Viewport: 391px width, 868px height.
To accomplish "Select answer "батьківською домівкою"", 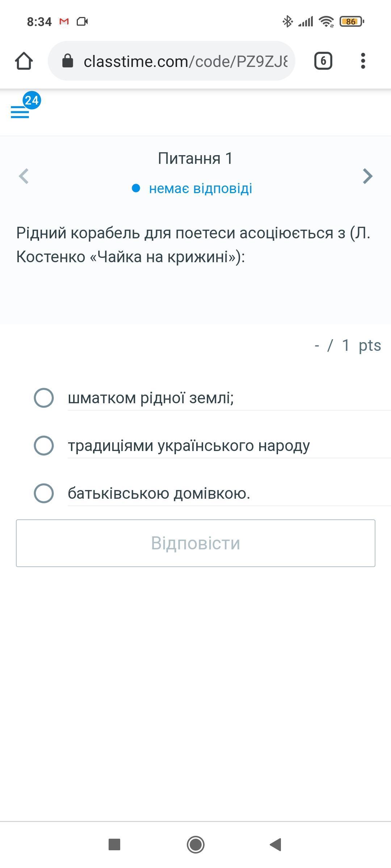I will tap(44, 493).
